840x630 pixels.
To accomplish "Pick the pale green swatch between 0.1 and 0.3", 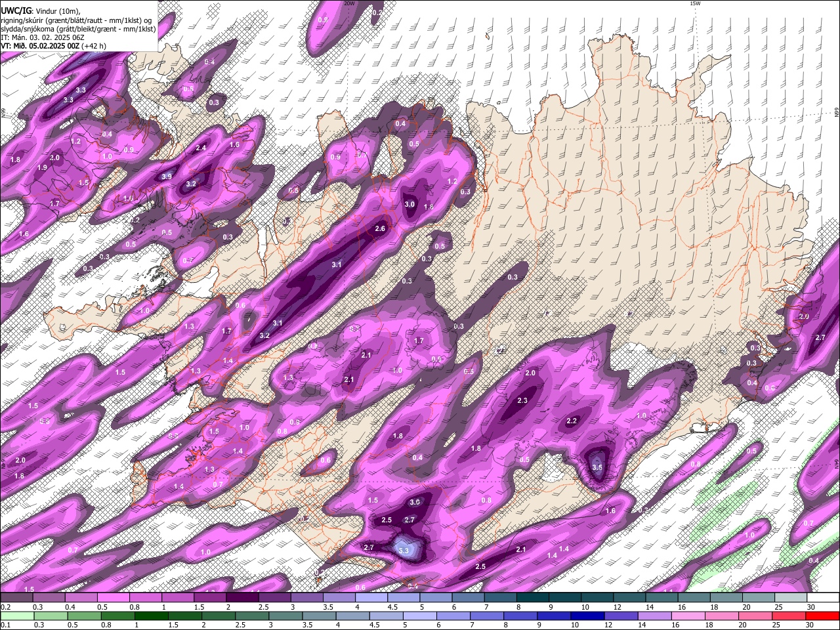I will (16, 616).
